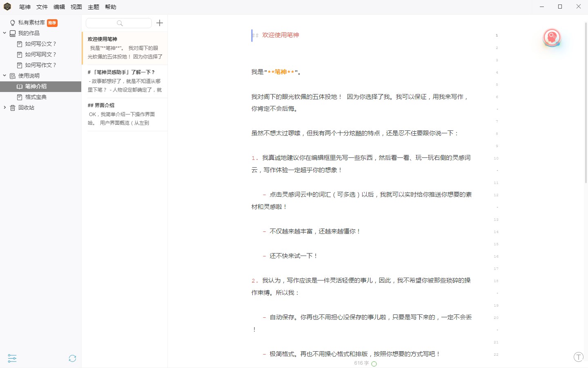Image resolution: width=588 pixels, height=368 pixels.
Task: Open the floating inspiration assistant head icon
Action: (552, 38)
